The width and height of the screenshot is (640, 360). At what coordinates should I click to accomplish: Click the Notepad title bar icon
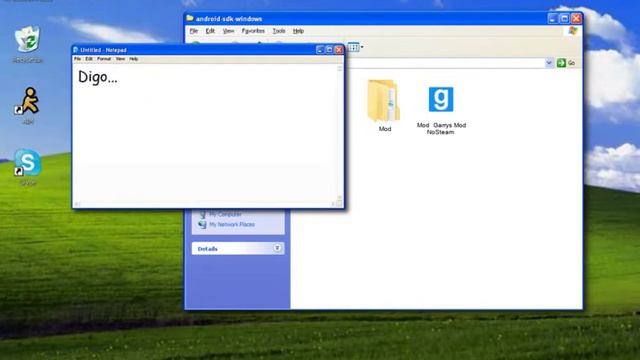tap(76, 50)
